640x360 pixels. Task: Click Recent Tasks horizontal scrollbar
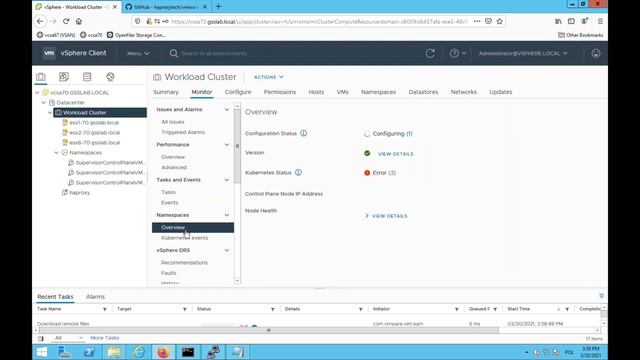tap(269, 330)
